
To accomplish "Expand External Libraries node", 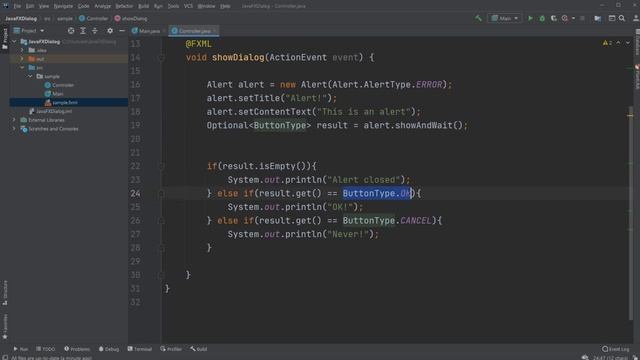I will click(x=14, y=120).
